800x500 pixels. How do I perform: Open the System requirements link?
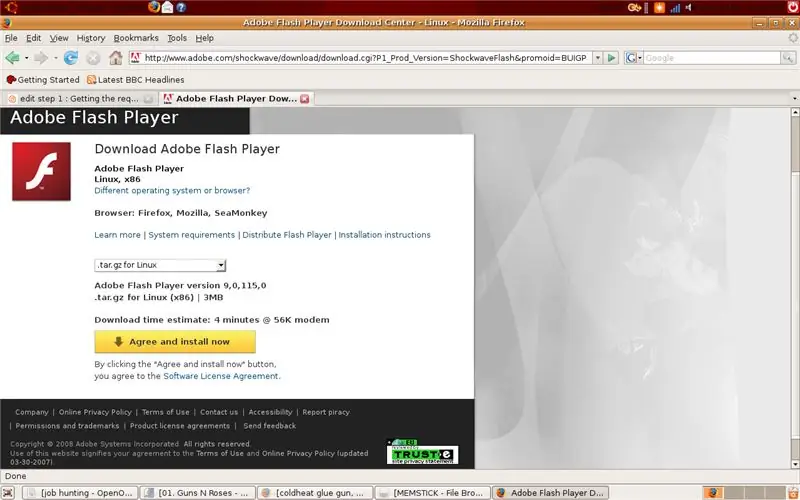coord(191,235)
